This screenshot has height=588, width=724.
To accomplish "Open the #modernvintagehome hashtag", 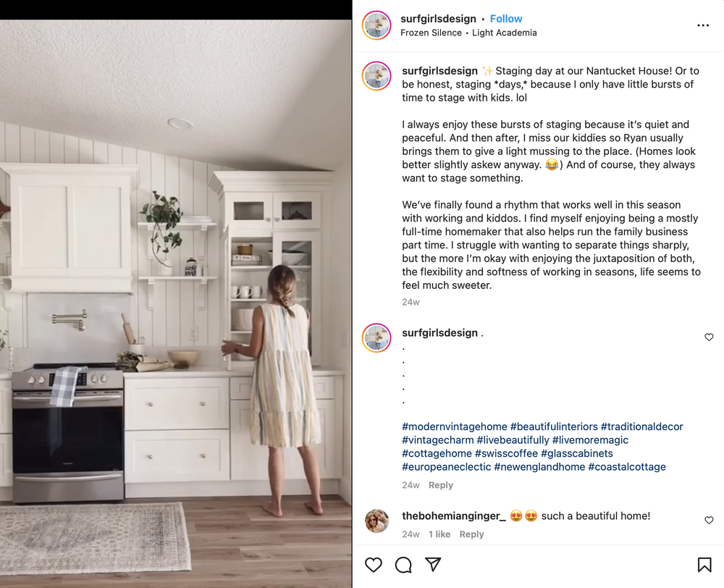I will [x=455, y=427].
